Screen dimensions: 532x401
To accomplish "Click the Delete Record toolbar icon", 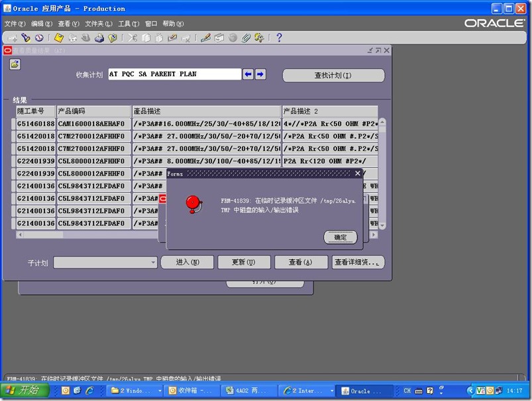I will point(186,38).
